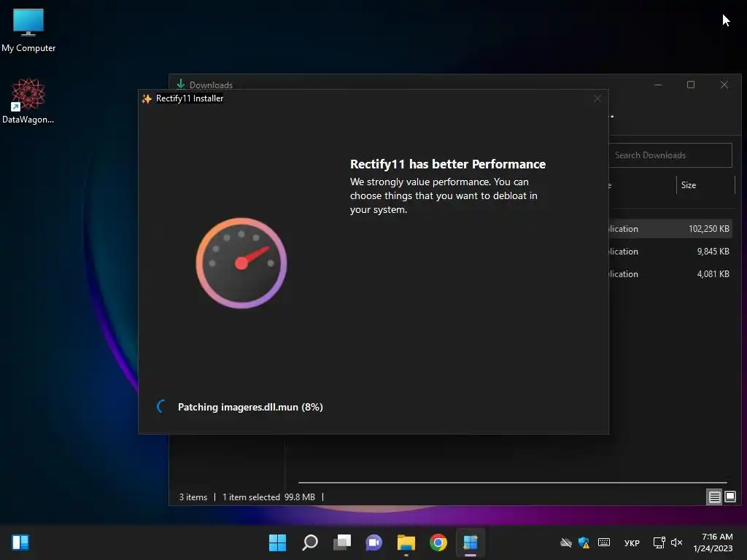The image size is (747, 560).
Task: Select the 4,081 KB file row
Action: click(x=671, y=274)
